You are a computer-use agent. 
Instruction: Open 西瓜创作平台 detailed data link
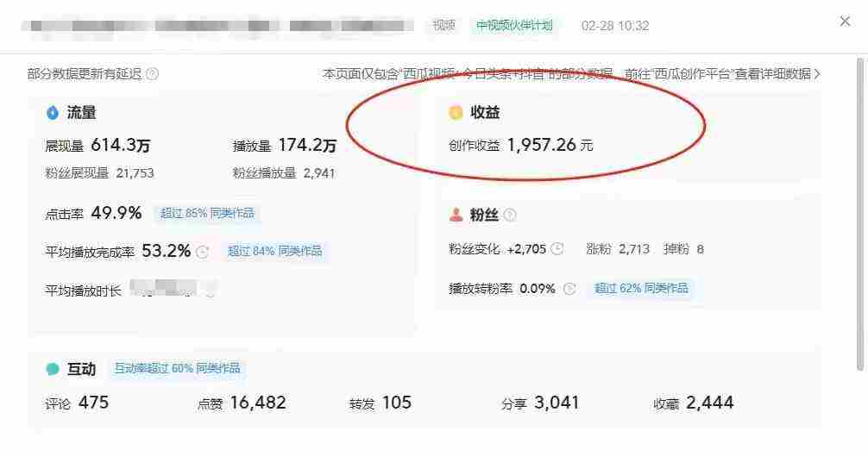(718, 73)
